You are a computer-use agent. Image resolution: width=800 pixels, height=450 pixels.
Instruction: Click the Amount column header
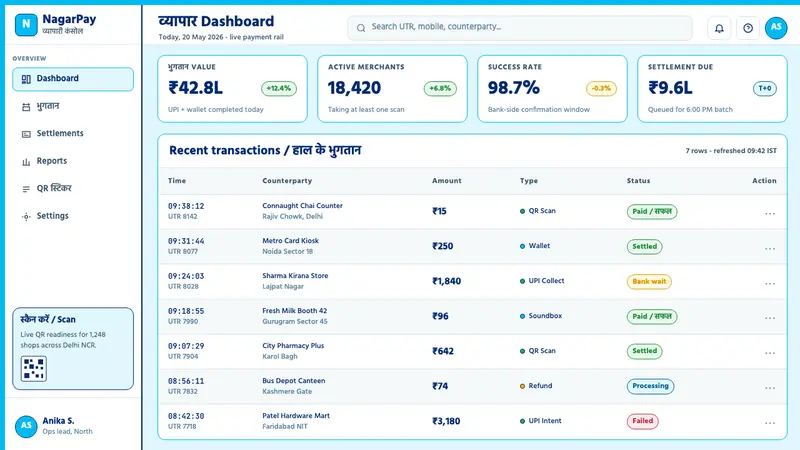coord(446,181)
